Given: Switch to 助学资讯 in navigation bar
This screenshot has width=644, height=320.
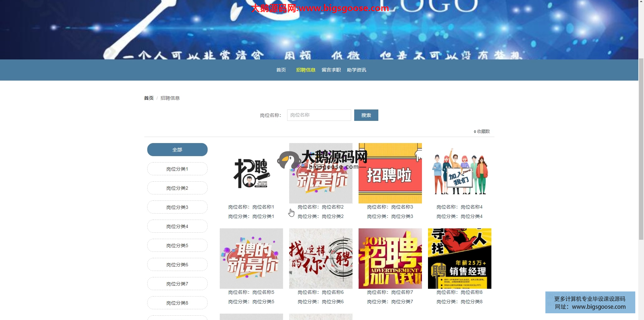Looking at the screenshot, I should pos(357,70).
